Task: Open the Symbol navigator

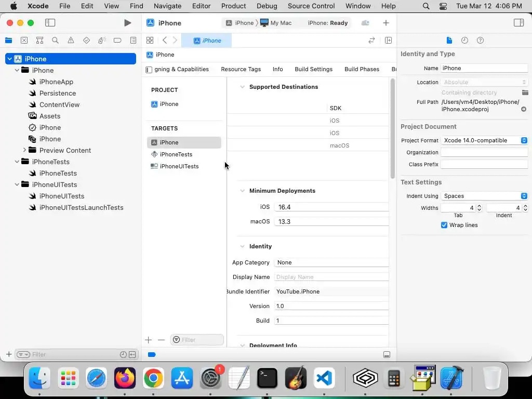Action: click(39, 41)
